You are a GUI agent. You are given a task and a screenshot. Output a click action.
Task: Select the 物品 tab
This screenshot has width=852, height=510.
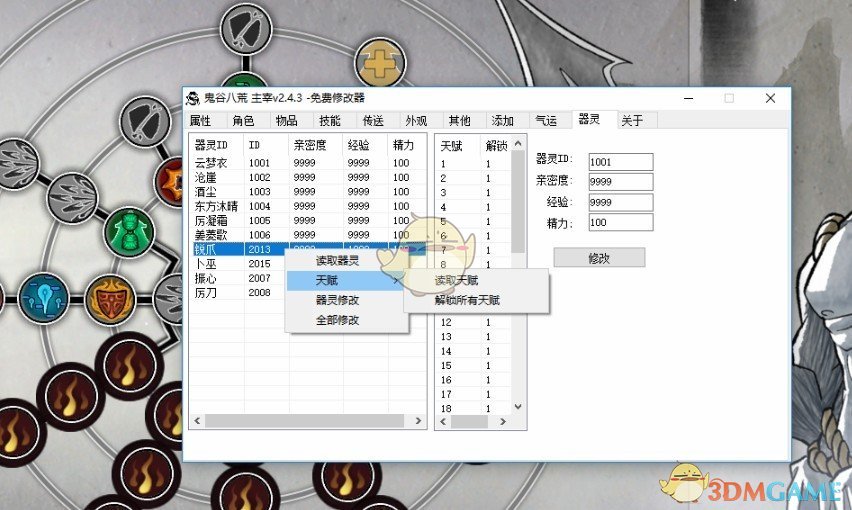[x=286, y=121]
